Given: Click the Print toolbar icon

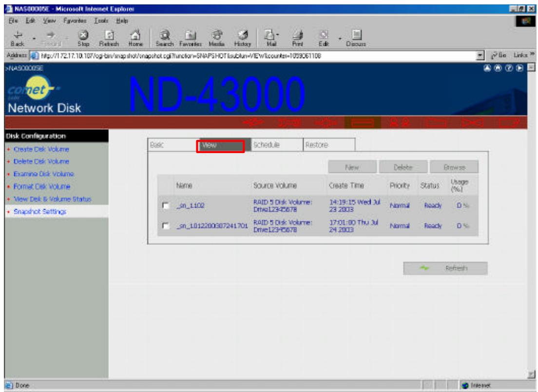Looking at the screenshot, I should (x=297, y=39).
